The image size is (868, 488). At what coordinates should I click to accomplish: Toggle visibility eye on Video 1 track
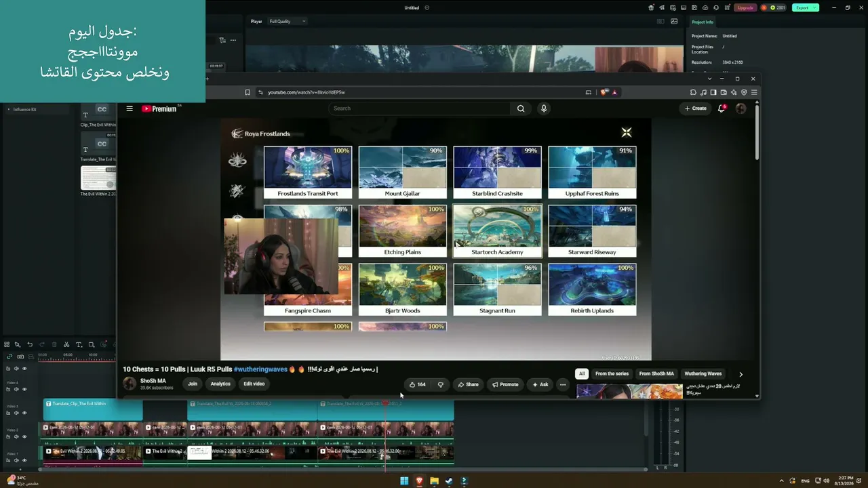coord(24,460)
